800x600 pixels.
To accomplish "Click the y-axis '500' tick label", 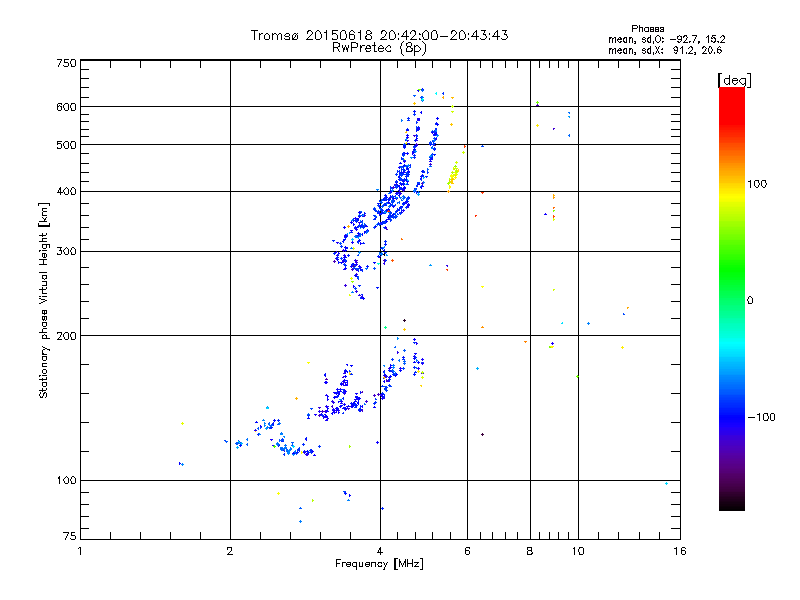I will click(66, 145).
